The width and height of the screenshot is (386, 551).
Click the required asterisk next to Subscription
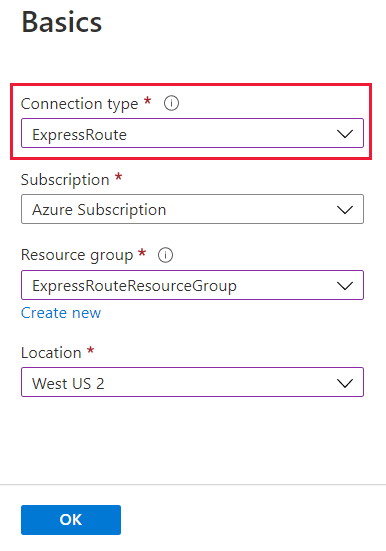pyautogui.click(x=118, y=176)
